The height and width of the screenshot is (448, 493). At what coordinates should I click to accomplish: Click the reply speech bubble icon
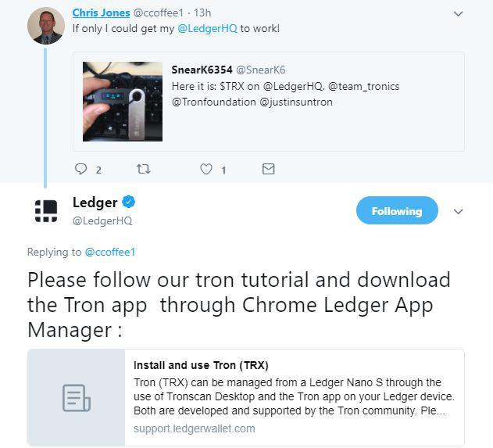(80, 169)
